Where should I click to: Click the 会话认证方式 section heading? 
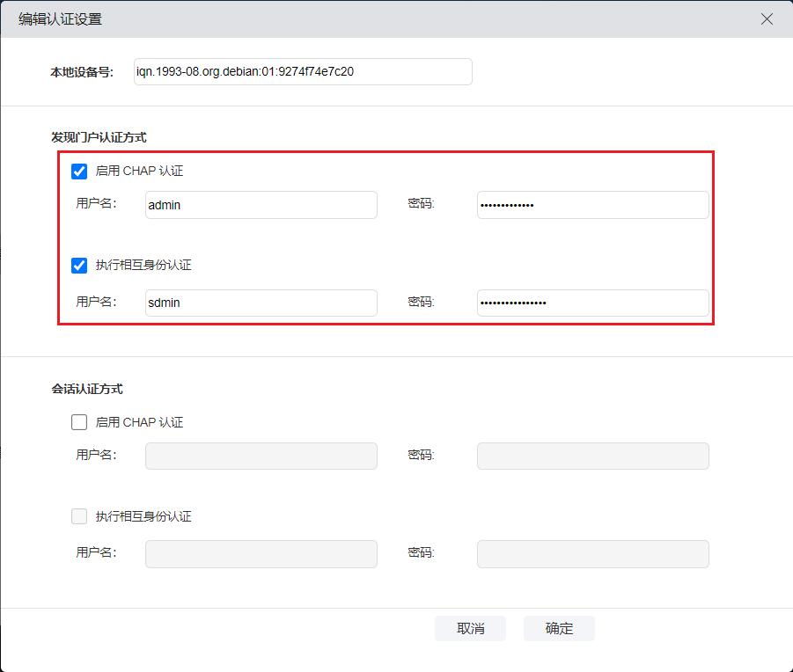[x=86, y=388]
